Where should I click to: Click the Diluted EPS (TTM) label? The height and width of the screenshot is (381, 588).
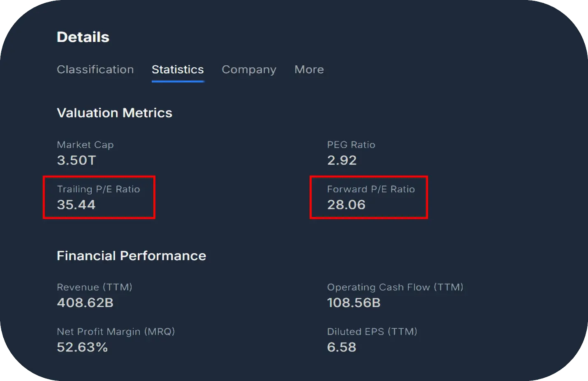tap(372, 331)
